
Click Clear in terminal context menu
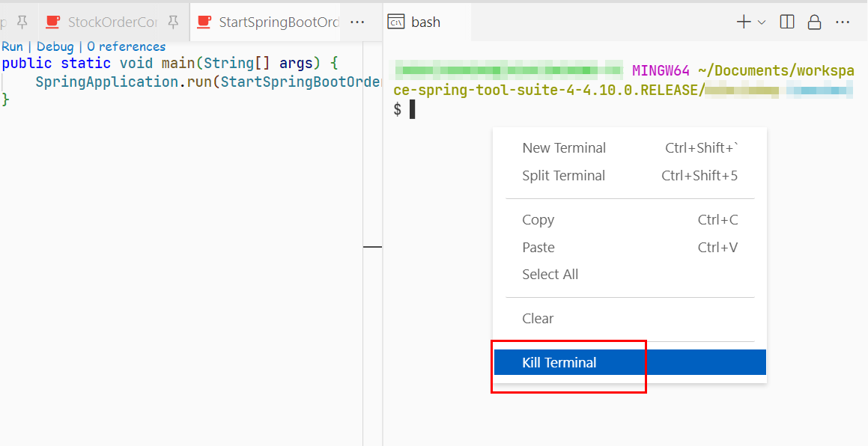[630, 318]
